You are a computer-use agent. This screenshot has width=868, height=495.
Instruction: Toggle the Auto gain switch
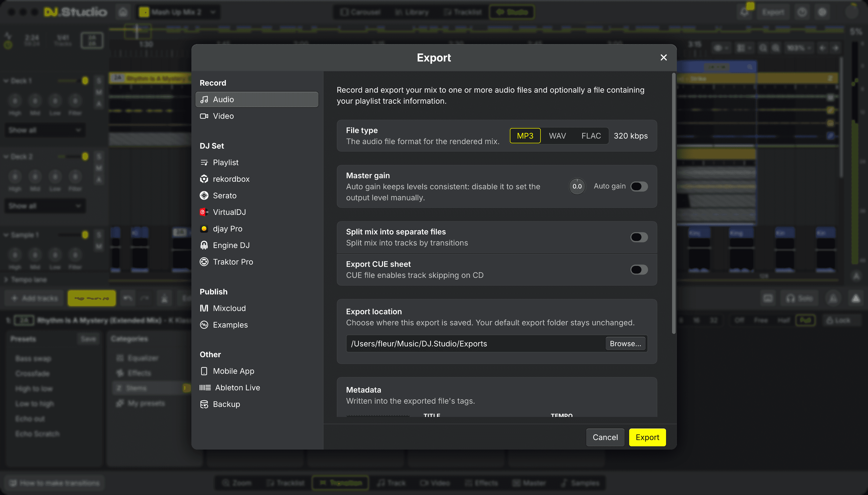click(x=639, y=186)
